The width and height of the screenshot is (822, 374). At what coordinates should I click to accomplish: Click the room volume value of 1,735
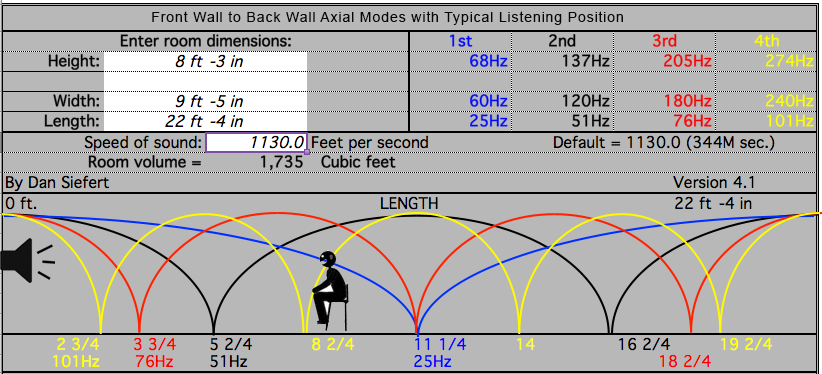(x=282, y=162)
